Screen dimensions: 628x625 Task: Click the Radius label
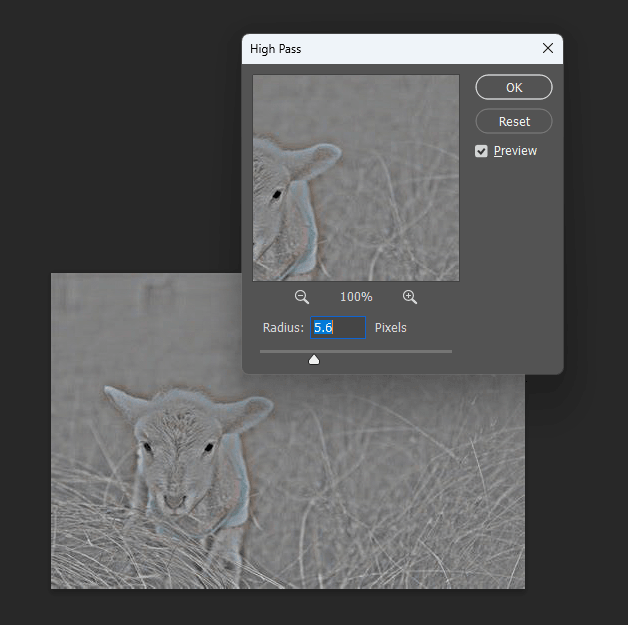click(x=283, y=328)
